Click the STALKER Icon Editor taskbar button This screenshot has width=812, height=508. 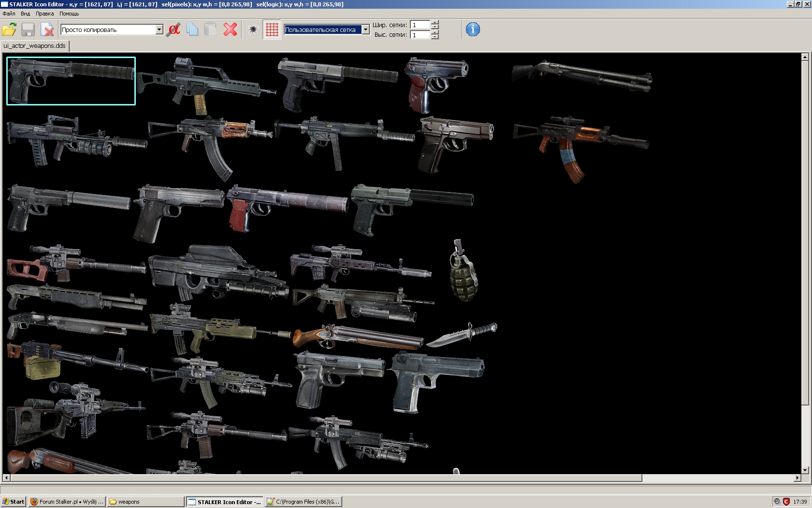pos(224,502)
